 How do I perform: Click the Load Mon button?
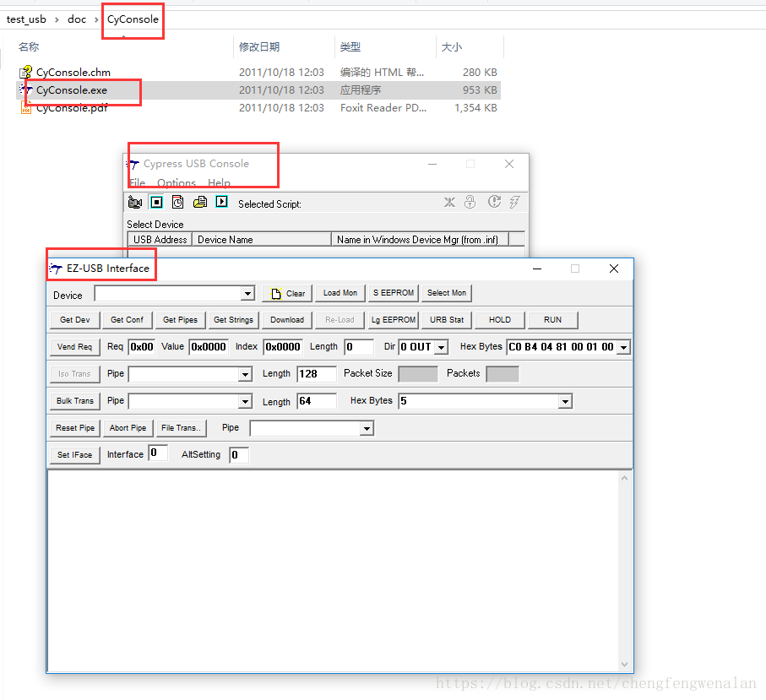pyautogui.click(x=340, y=293)
